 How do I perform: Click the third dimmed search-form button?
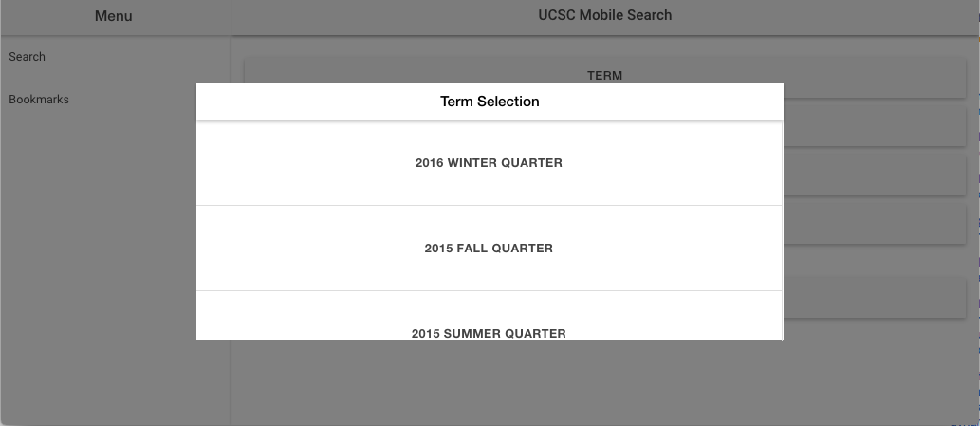(x=873, y=176)
